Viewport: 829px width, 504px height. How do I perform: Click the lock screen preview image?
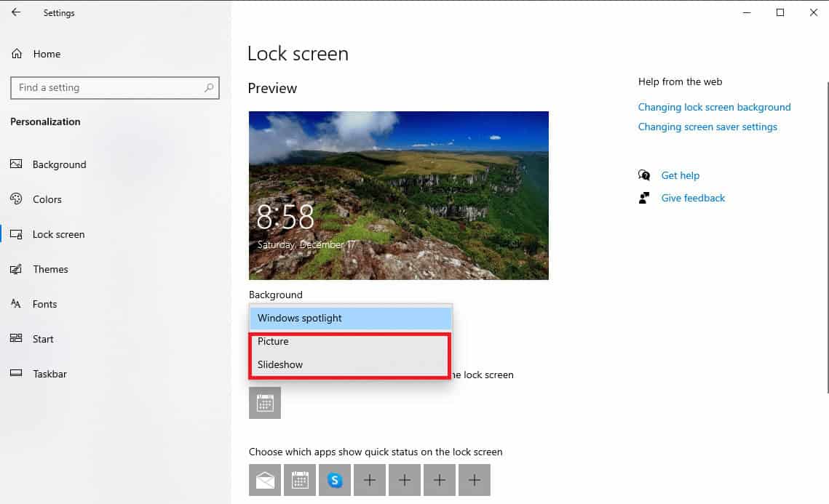(x=399, y=196)
